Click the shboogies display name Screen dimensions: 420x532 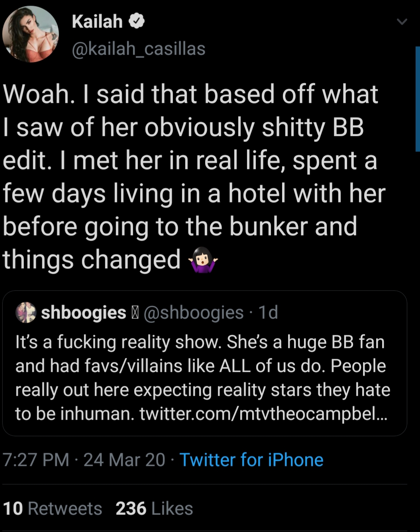84,312
